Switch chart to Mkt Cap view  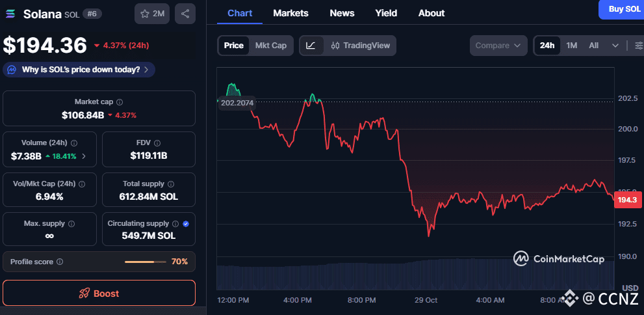pyautogui.click(x=270, y=46)
